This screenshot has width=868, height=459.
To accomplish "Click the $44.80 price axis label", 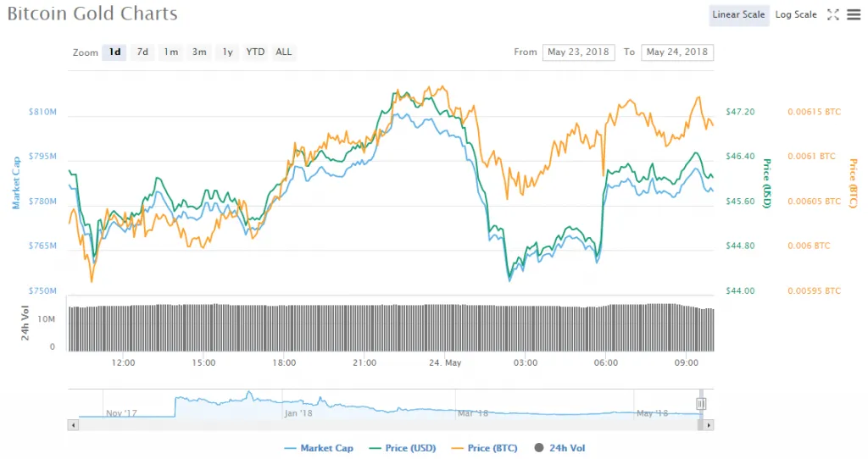I will [x=740, y=246].
